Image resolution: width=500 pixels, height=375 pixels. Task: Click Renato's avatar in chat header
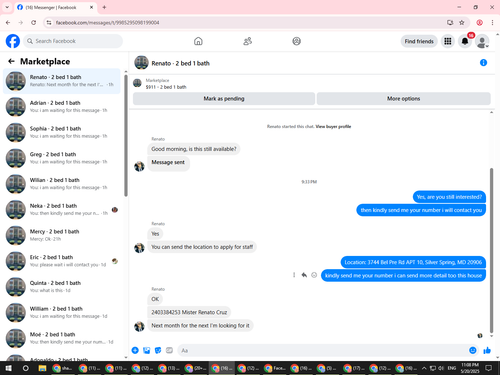(141, 63)
